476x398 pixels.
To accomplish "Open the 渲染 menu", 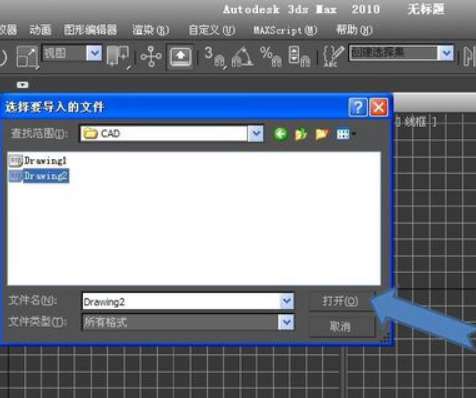I will point(150,30).
